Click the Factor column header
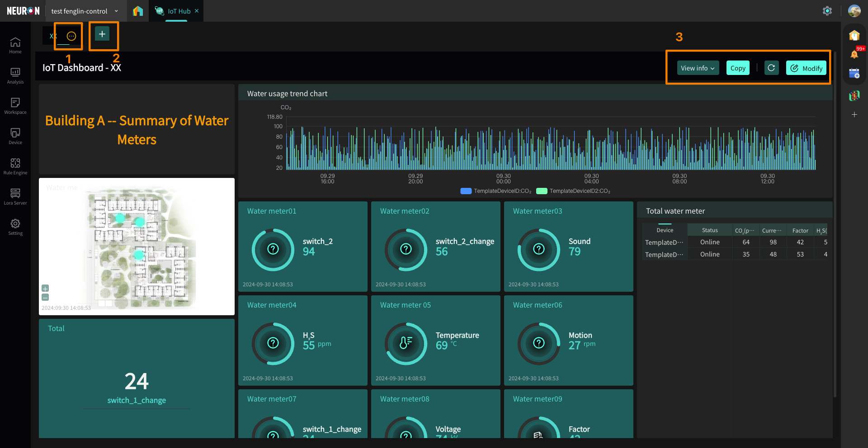Viewport: 868px width, 448px height. tap(800, 230)
